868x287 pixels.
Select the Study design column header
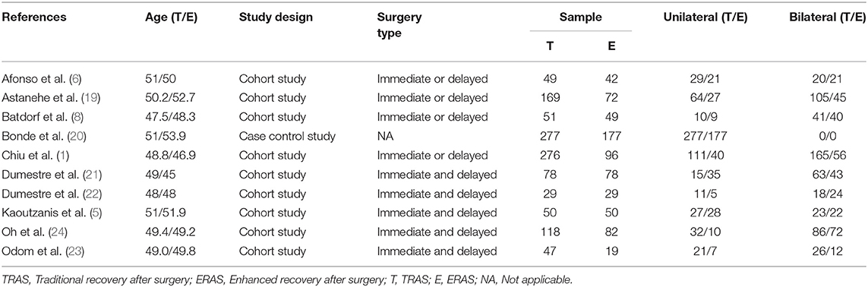coord(276,17)
